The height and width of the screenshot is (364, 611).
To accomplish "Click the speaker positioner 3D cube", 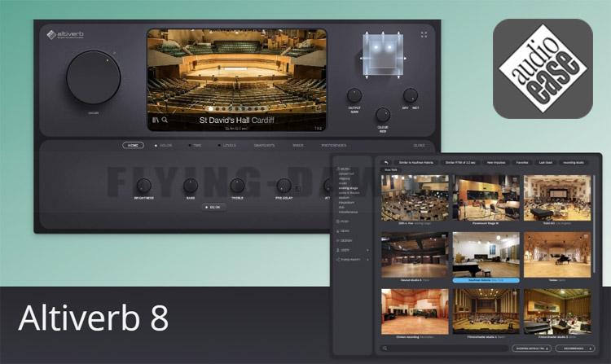I will (x=383, y=55).
